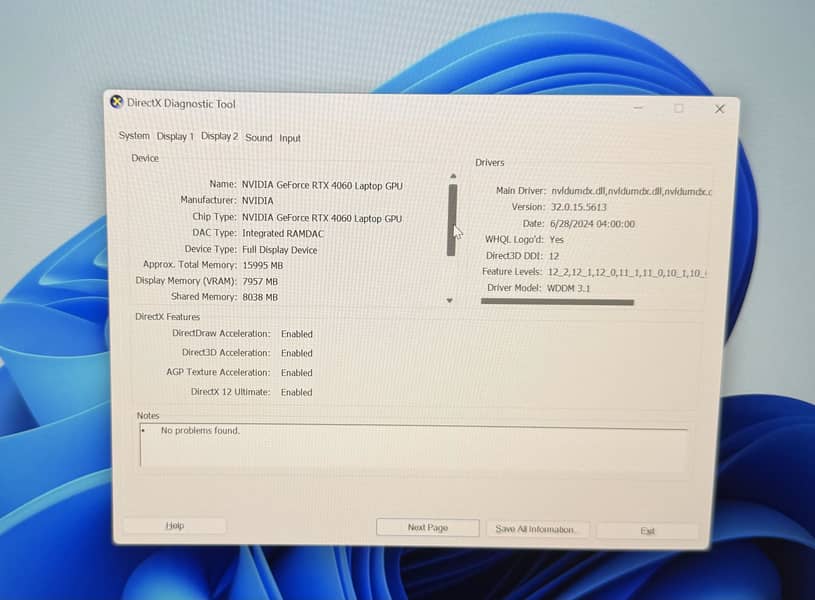Switch to the System tab
This screenshot has height=600, width=815.
134,136
